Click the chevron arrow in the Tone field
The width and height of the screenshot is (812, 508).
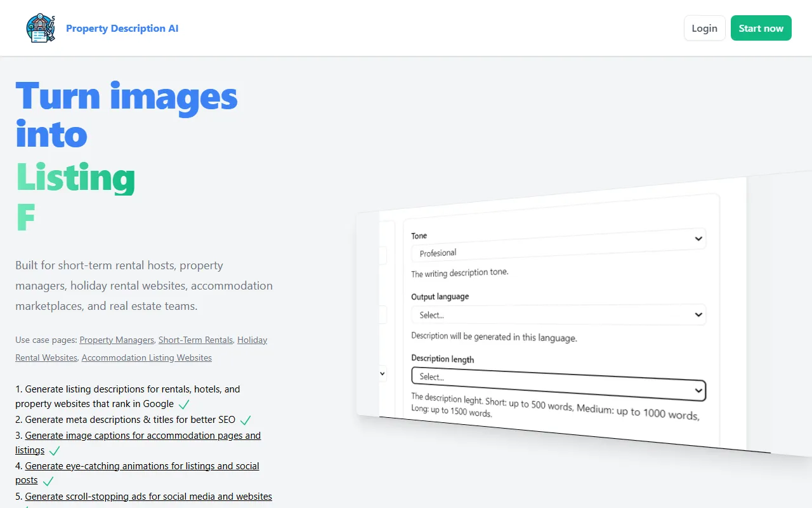coord(698,239)
